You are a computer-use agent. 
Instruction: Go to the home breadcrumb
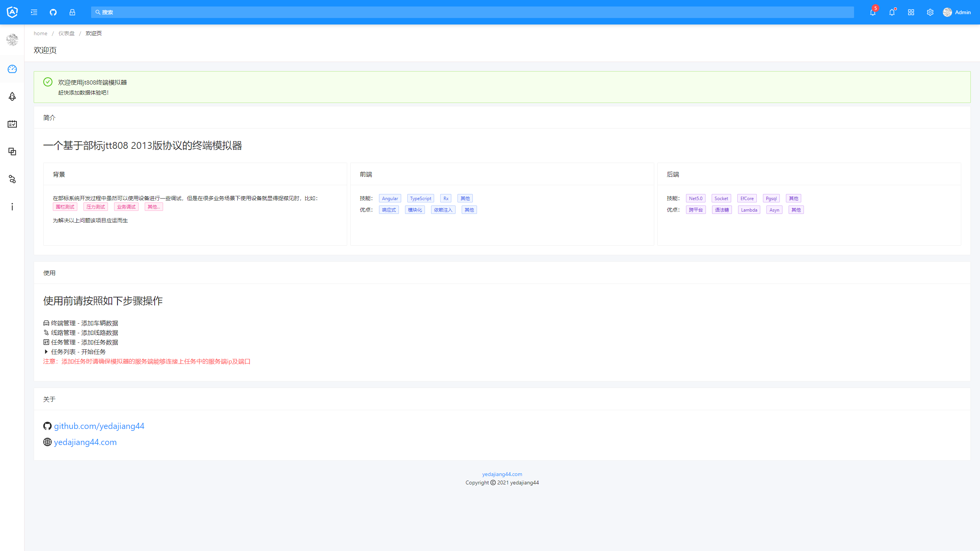pos(40,33)
